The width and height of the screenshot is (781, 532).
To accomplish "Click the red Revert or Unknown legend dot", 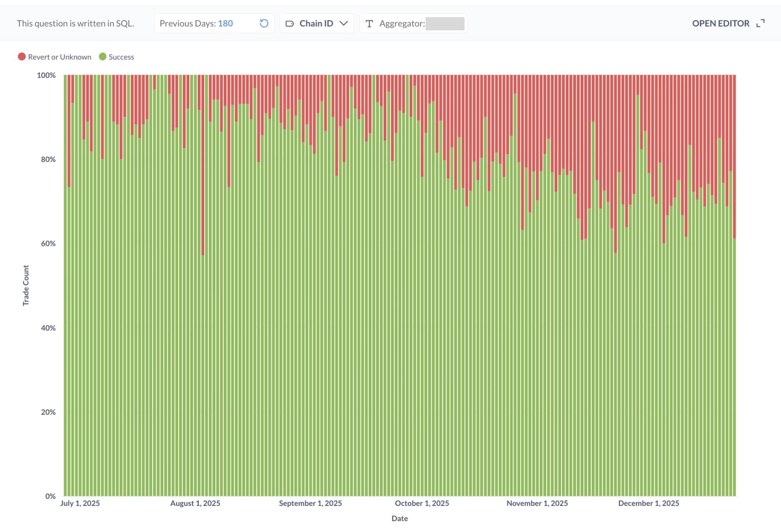I will pyautogui.click(x=22, y=57).
